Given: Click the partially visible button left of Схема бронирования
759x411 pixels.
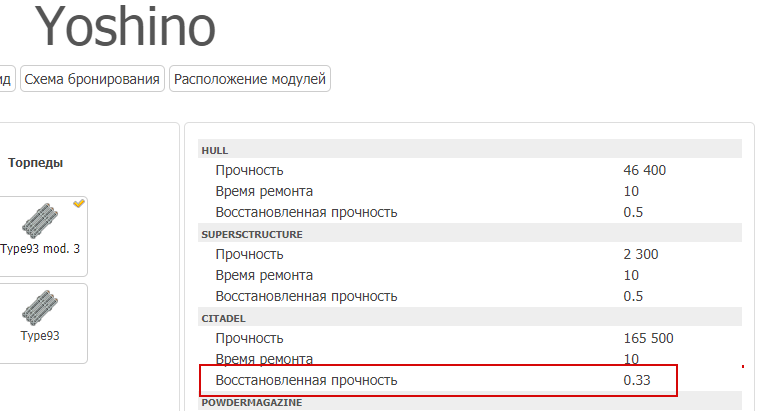Looking at the screenshot, I should coord(7,79).
